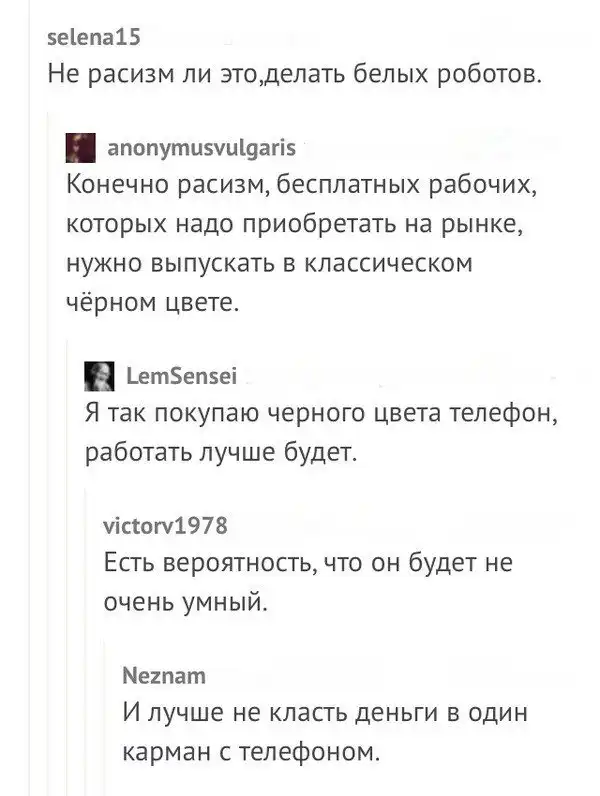Go to Neznam's profile
Image resolution: width=600 pixels, height=796 pixels.
pos(162,676)
